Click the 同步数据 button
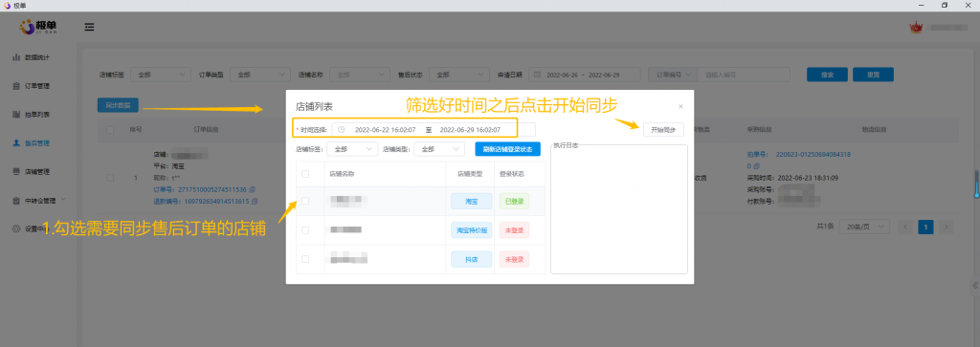 (118, 105)
